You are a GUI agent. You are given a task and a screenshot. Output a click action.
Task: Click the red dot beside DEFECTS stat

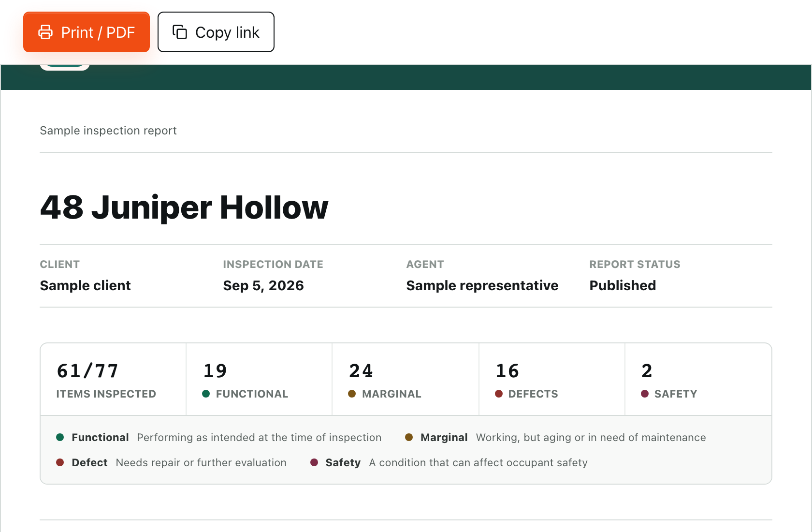coord(499,394)
